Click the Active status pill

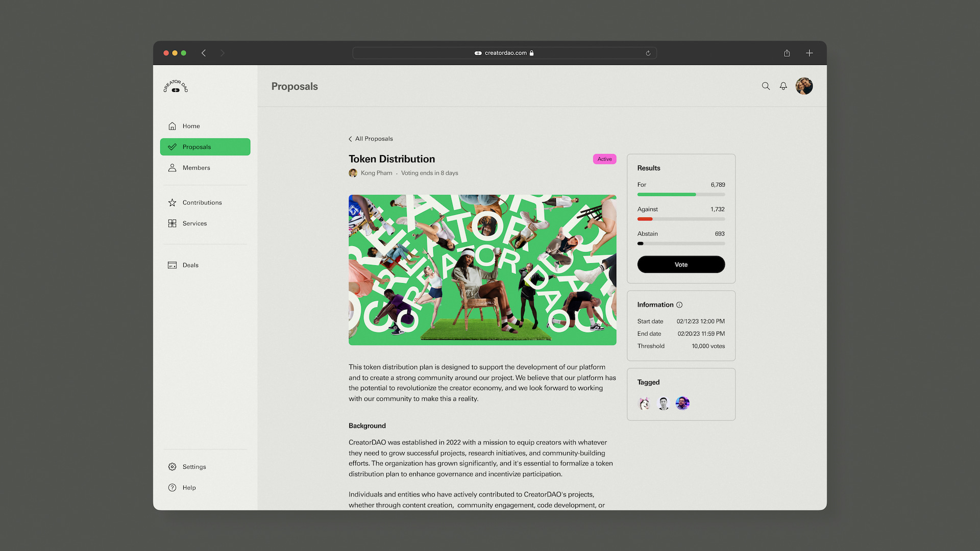[x=604, y=159]
